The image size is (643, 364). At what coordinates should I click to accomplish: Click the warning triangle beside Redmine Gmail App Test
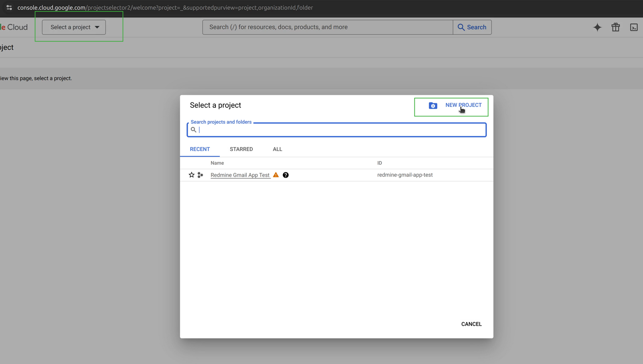276,175
